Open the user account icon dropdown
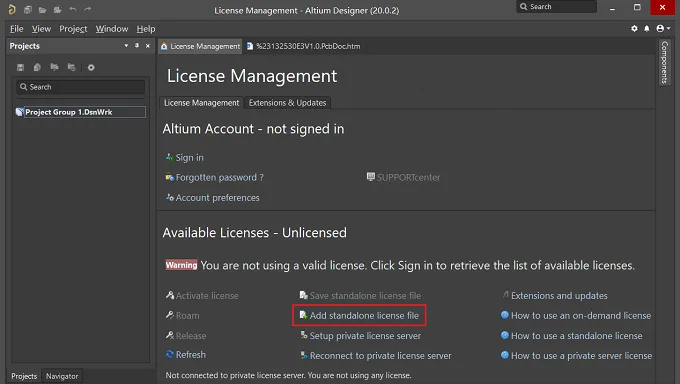The image size is (680, 384). 663,29
